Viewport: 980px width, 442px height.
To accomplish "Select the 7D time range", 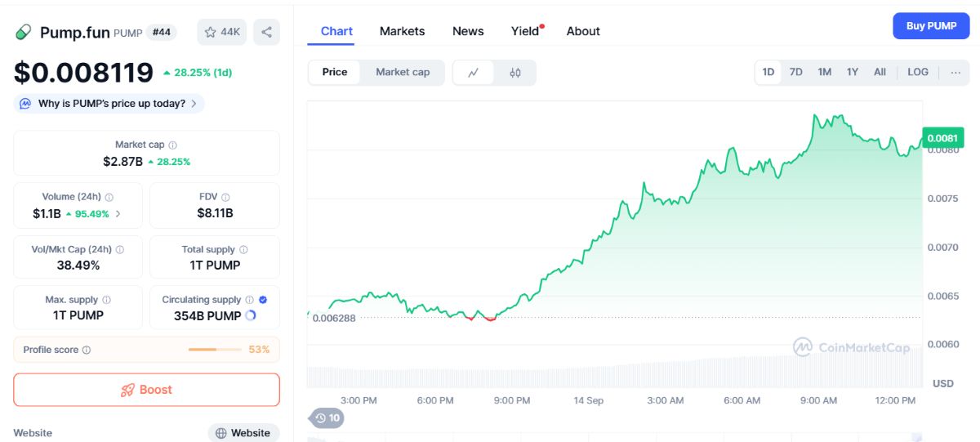I will pos(795,72).
